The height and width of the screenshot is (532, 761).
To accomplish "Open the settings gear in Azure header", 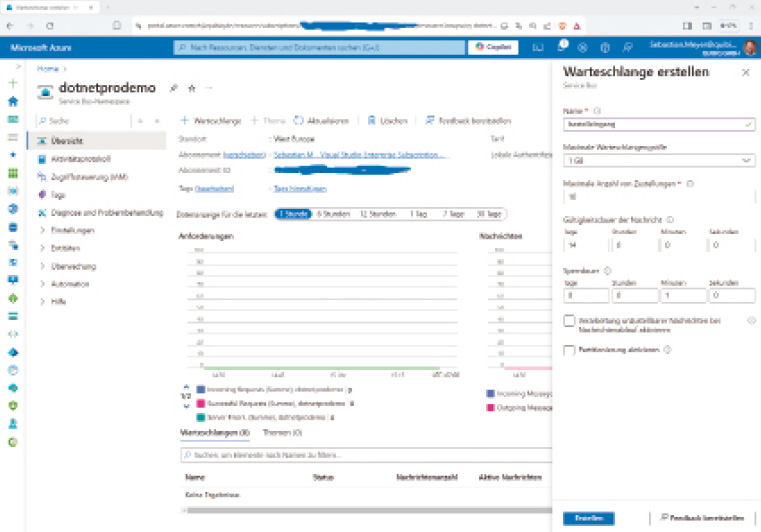I will point(582,48).
